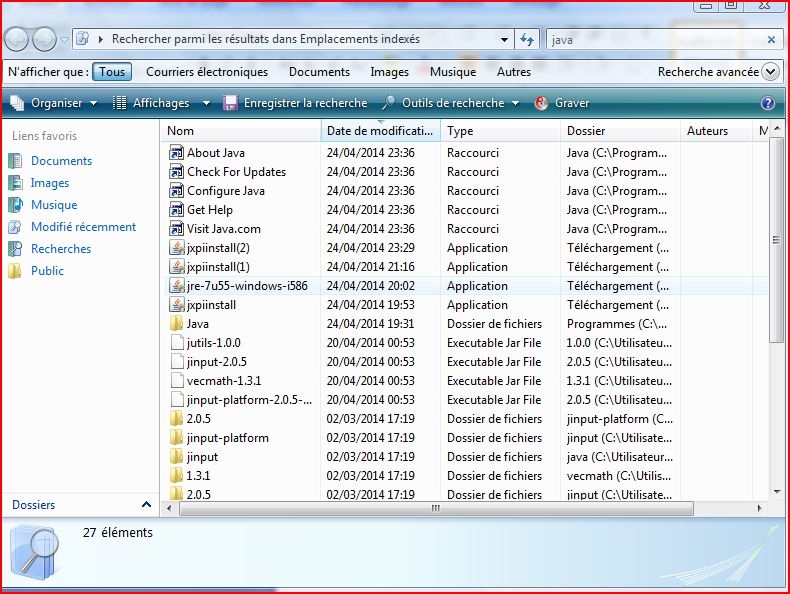This screenshot has height=594, width=790.
Task: Select Configure Java shortcut icon
Action: (x=176, y=190)
